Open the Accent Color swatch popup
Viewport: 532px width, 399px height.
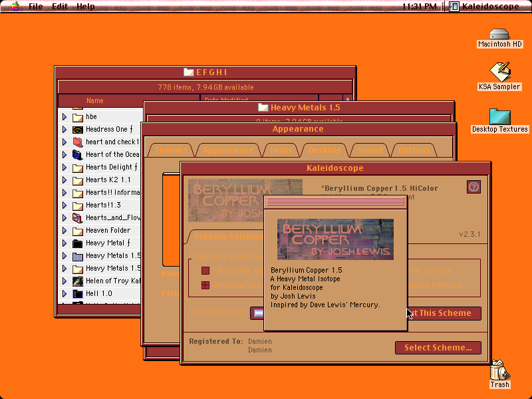pos(257,313)
